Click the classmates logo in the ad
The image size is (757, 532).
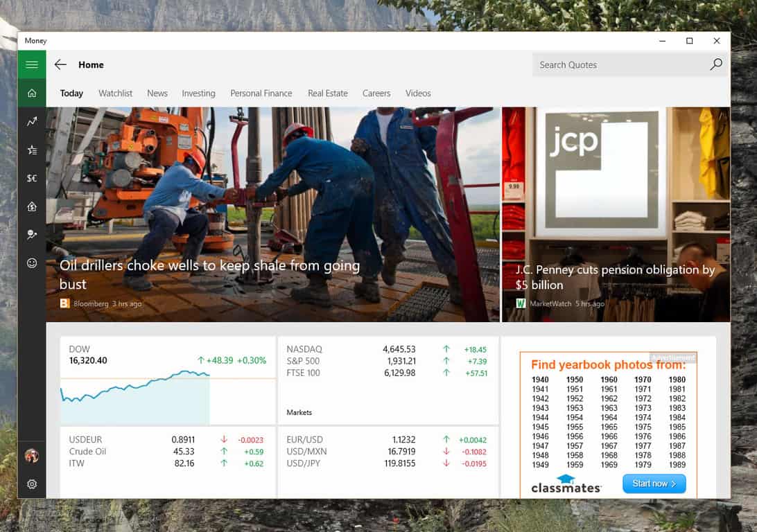(566, 484)
